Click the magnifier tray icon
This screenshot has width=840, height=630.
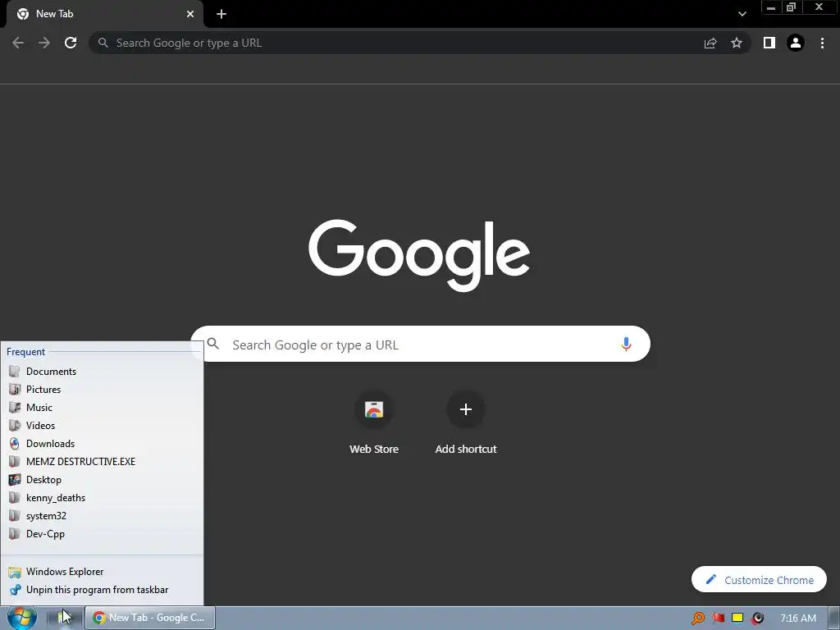[698, 619]
